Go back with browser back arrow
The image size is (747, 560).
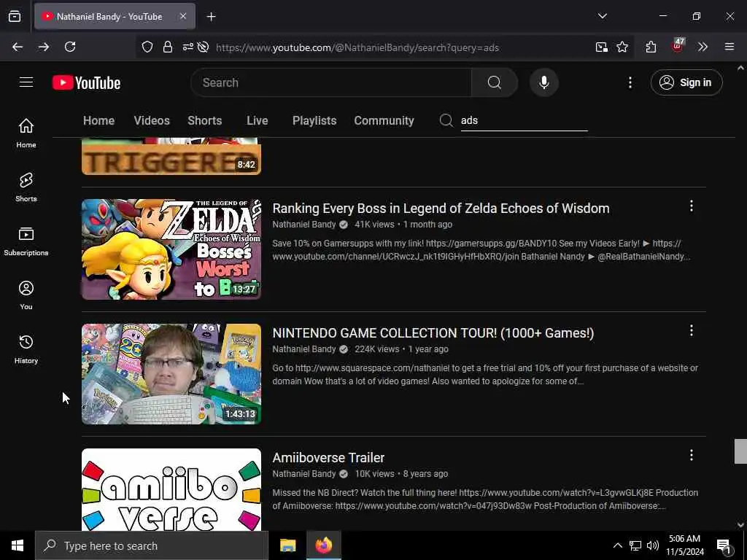click(x=18, y=47)
